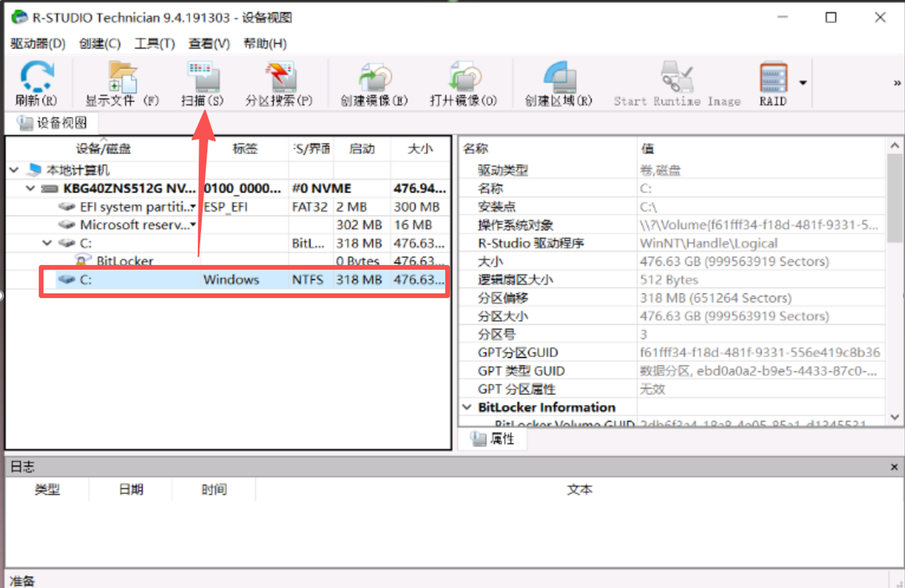Start Scan (扫描) from the toolbar

point(202,83)
